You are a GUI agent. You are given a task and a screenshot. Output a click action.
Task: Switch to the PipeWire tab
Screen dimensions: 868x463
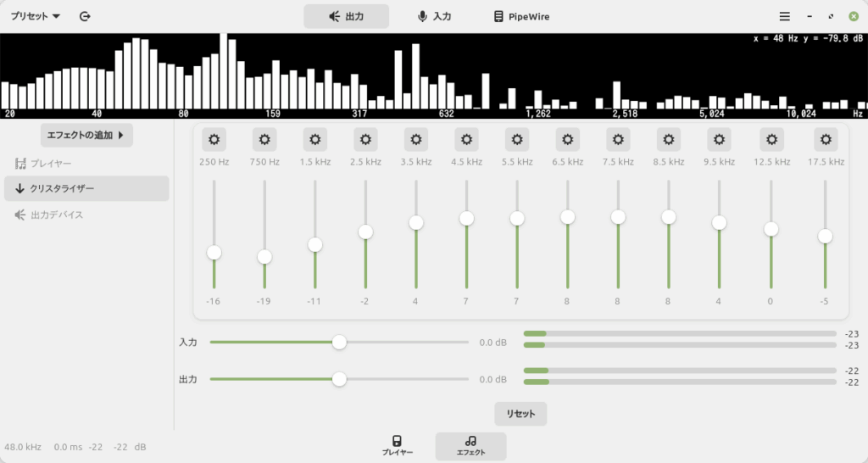(521, 16)
